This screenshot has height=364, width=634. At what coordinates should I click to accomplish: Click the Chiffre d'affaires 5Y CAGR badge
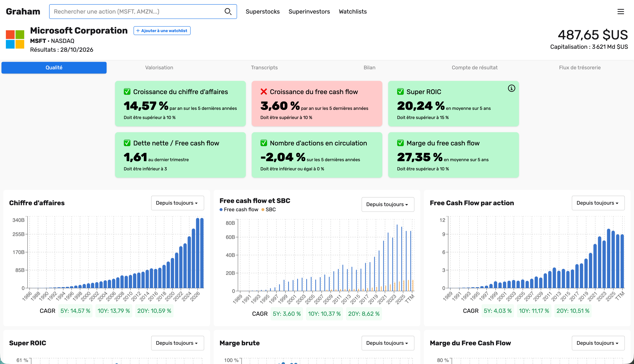75,311
